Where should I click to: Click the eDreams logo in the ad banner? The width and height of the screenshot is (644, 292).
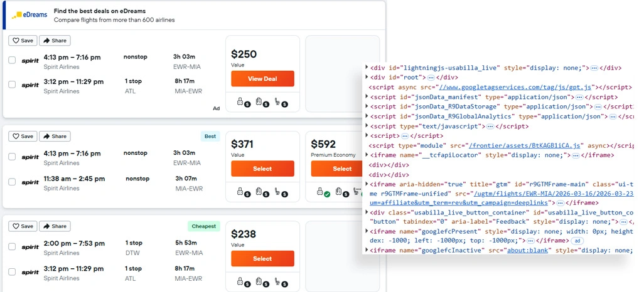pos(29,15)
